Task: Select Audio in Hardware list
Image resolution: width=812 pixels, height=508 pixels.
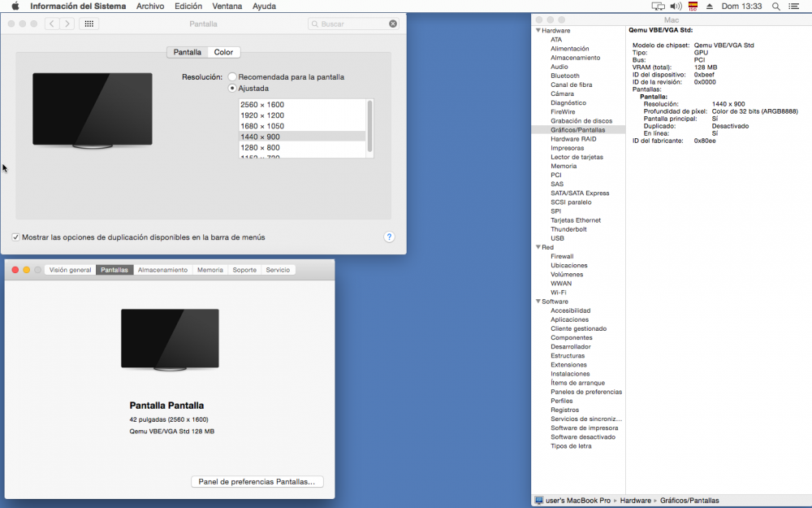Action: tap(559, 67)
